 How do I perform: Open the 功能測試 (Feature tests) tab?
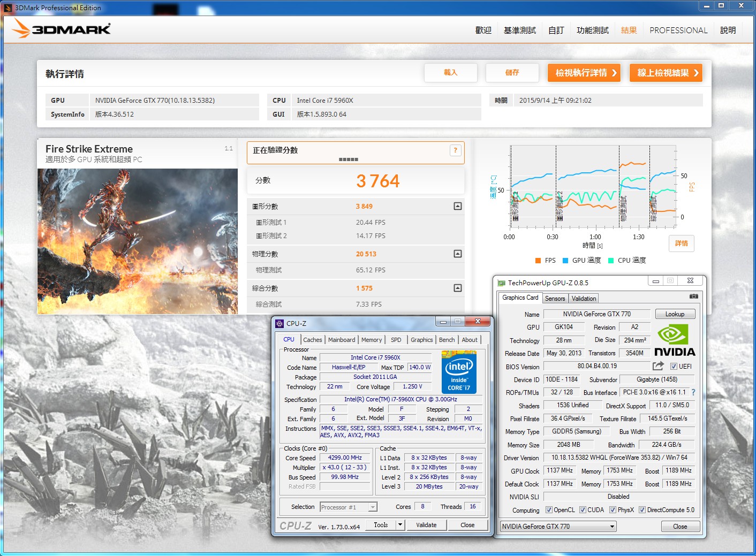(x=593, y=31)
